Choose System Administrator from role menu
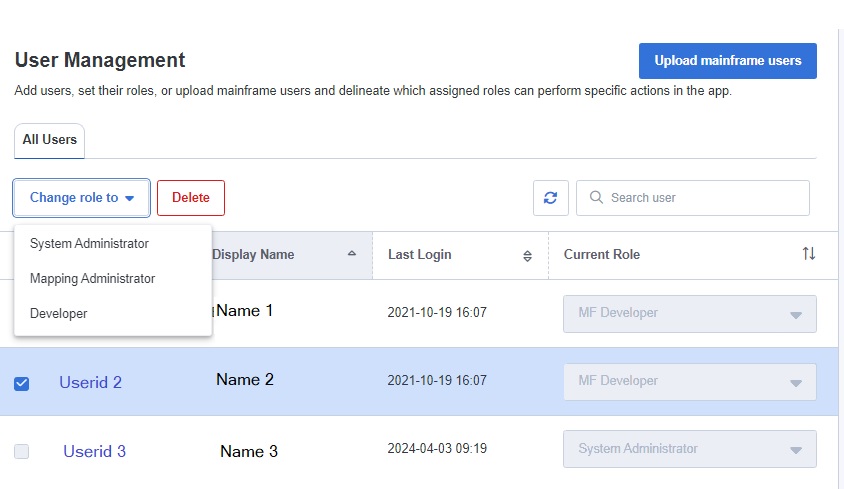Image resolution: width=844 pixels, height=489 pixels. click(89, 244)
